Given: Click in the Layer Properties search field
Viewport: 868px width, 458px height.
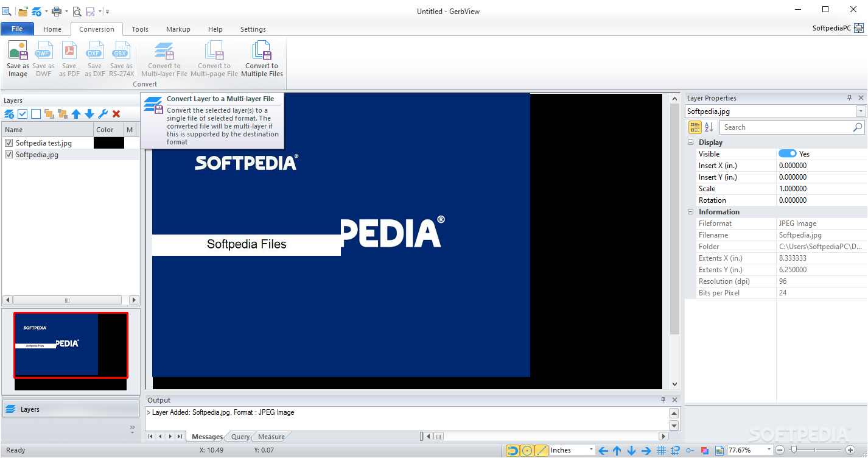Looking at the screenshot, I should [x=792, y=127].
